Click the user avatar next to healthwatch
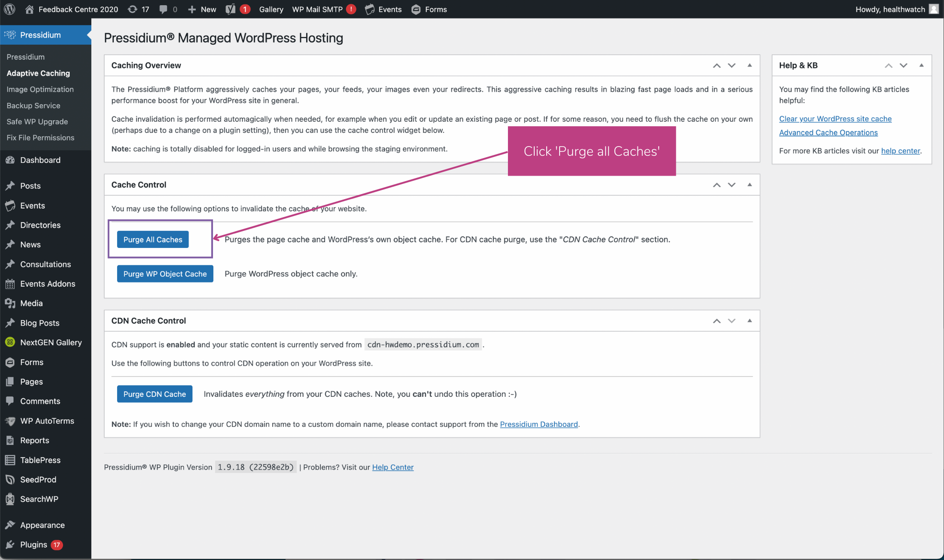 click(933, 9)
